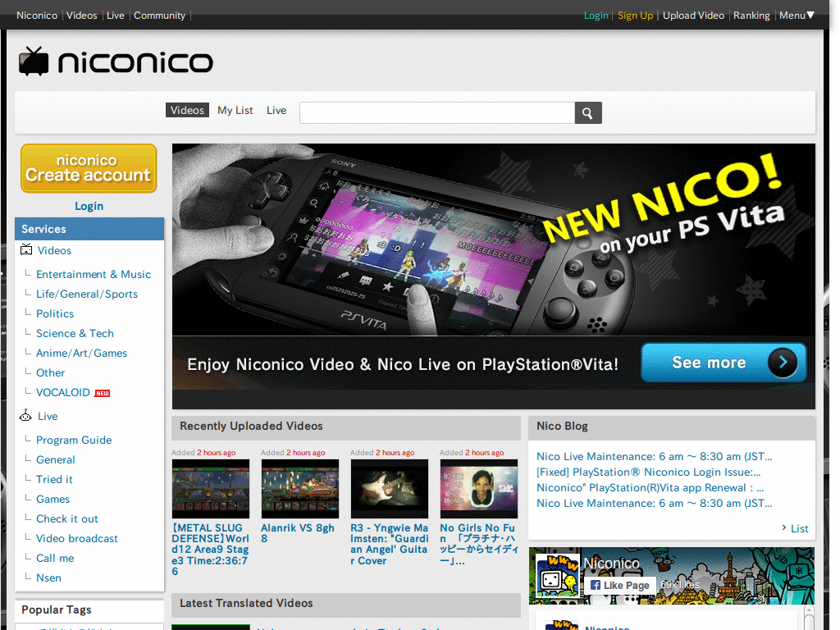Open the Other category
This screenshot has height=630, width=840.
[x=50, y=373]
